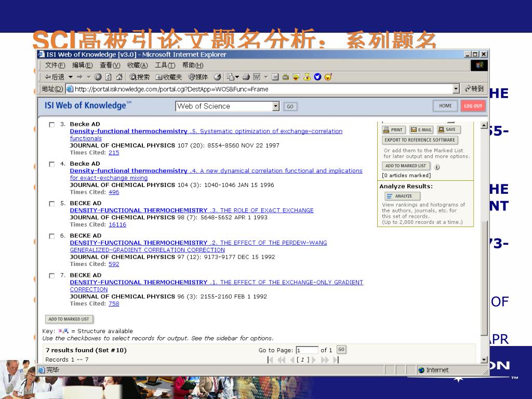Click the vertical scrollbar down arrow
This screenshot has width=532, height=399.
pyautogui.click(x=484, y=360)
